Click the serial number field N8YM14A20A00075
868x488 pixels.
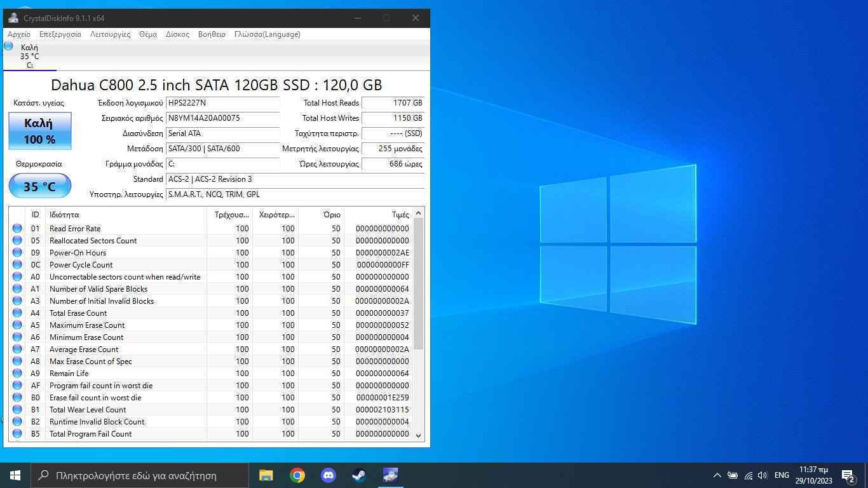click(x=222, y=118)
